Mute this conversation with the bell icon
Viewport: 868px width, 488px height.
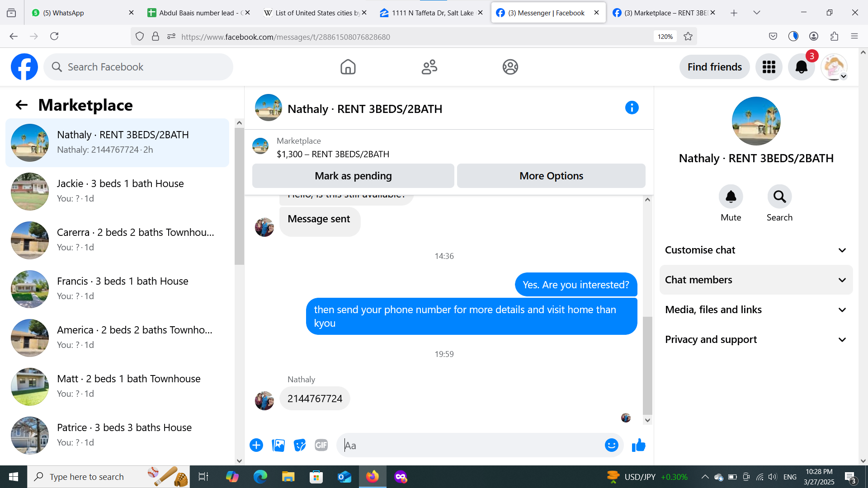click(x=731, y=197)
